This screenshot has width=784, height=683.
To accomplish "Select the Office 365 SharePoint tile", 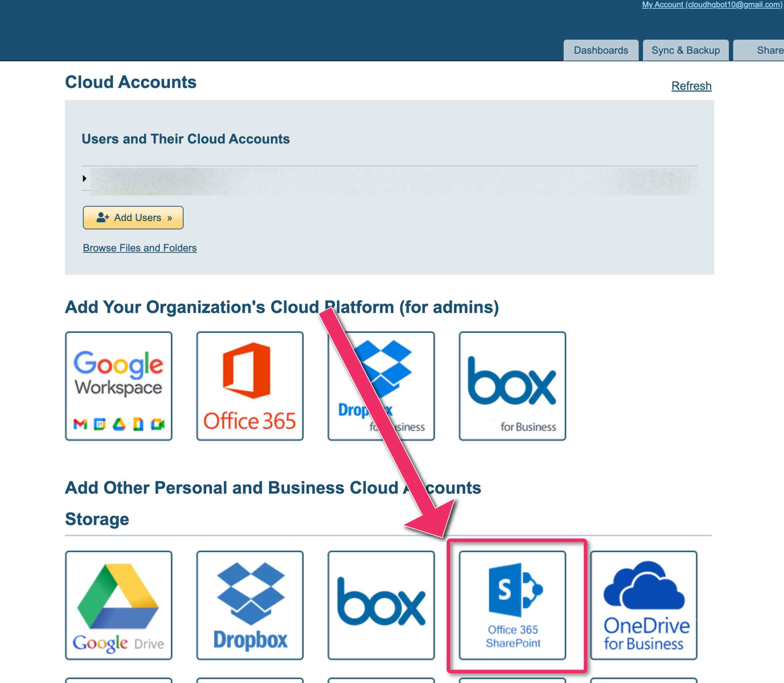I will pos(512,605).
